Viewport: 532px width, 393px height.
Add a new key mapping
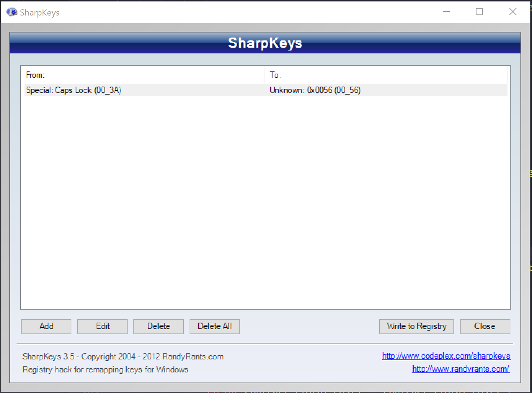[x=46, y=326]
